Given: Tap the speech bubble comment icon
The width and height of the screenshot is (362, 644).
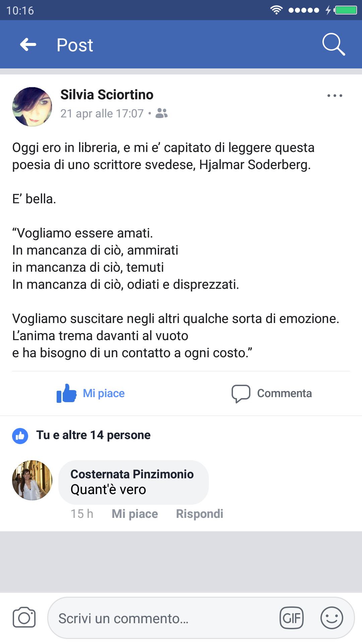Looking at the screenshot, I should coord(241,393).
